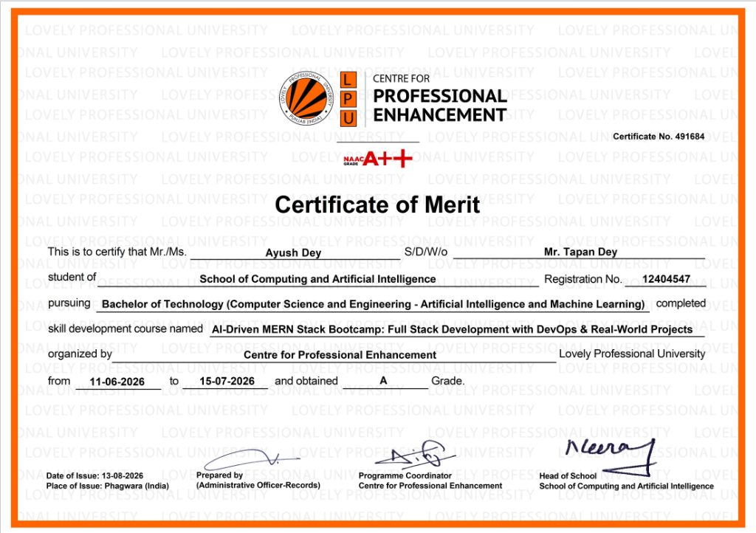Click the Registration No. label
756x533 pixels.
(583, 279)
